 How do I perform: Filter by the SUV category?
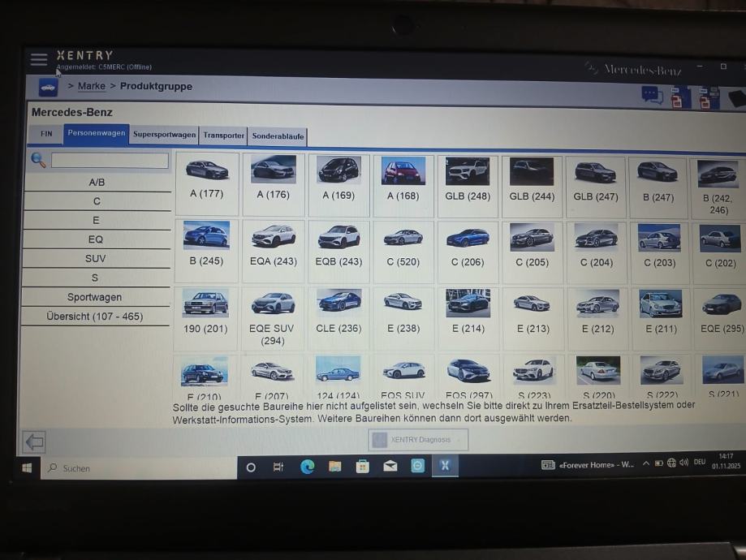(x=95, y=258)
